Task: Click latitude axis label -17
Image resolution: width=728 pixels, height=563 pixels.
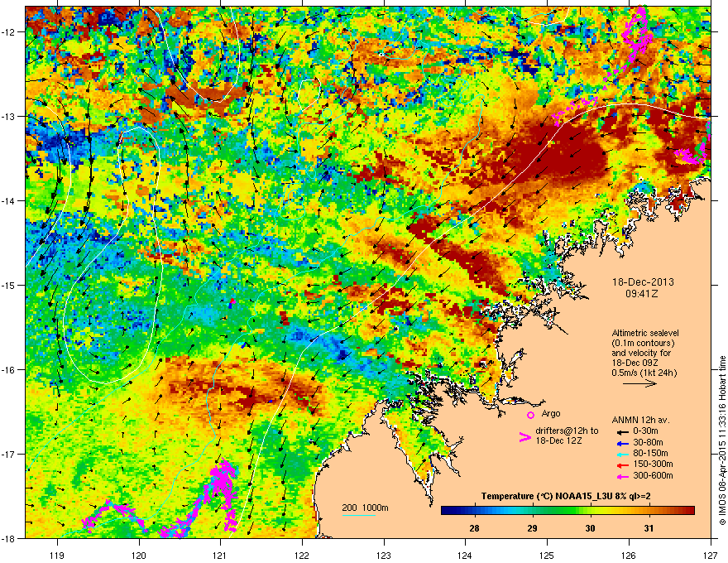Action: pyautogui.click(x=8, y=454)
